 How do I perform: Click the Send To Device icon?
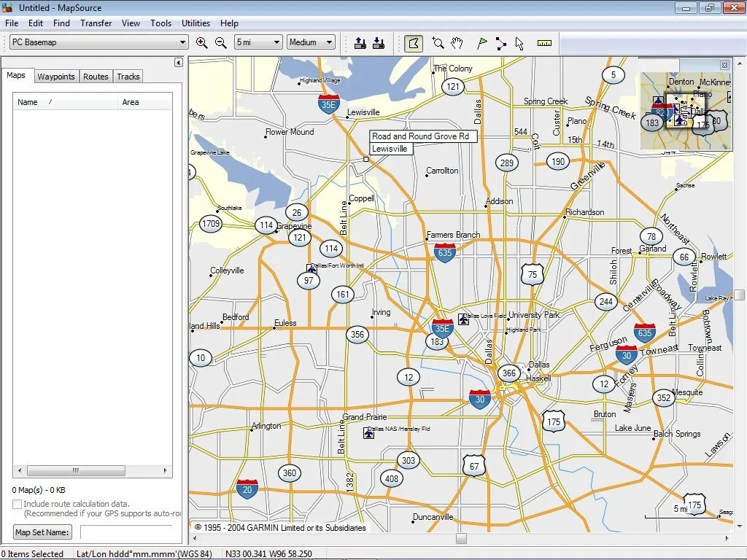[x=360, y=43]
